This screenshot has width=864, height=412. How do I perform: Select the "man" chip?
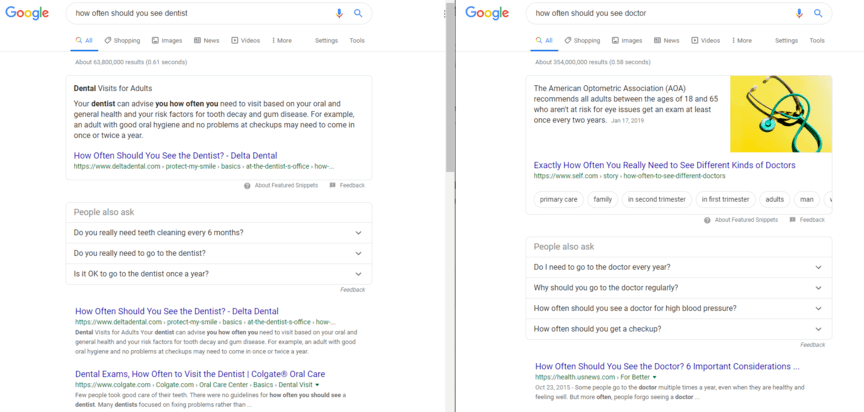pyautogui.click(x=807, y=199)
